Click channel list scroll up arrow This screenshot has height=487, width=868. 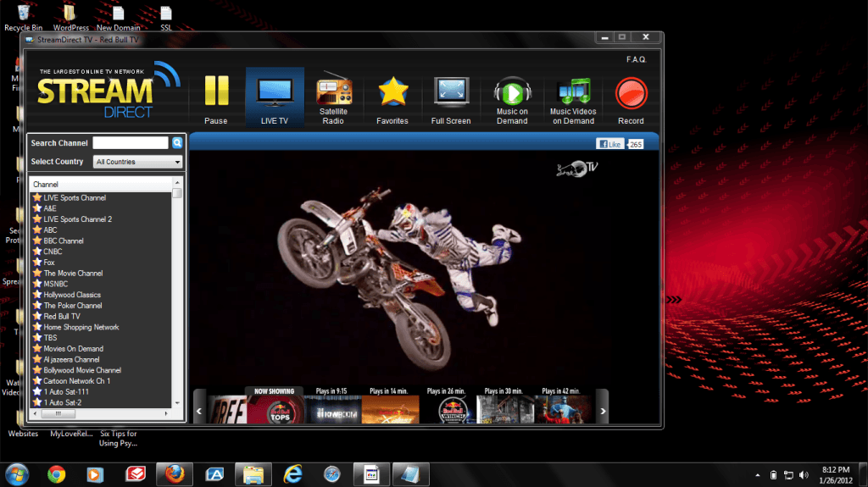(x=177, y=183)
